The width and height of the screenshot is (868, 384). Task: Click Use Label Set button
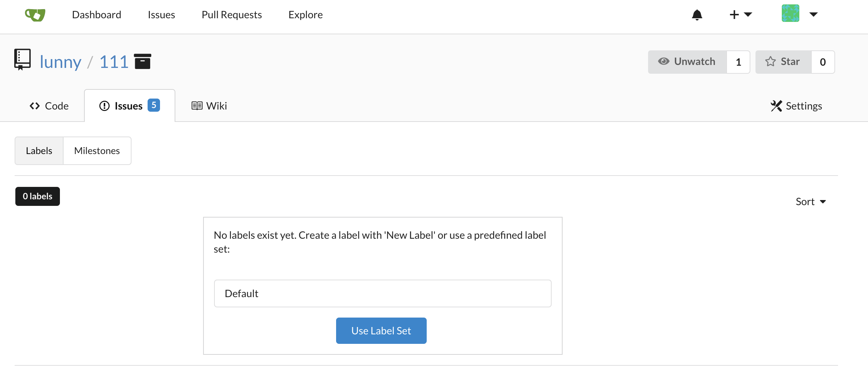click(x=381, y=331)
